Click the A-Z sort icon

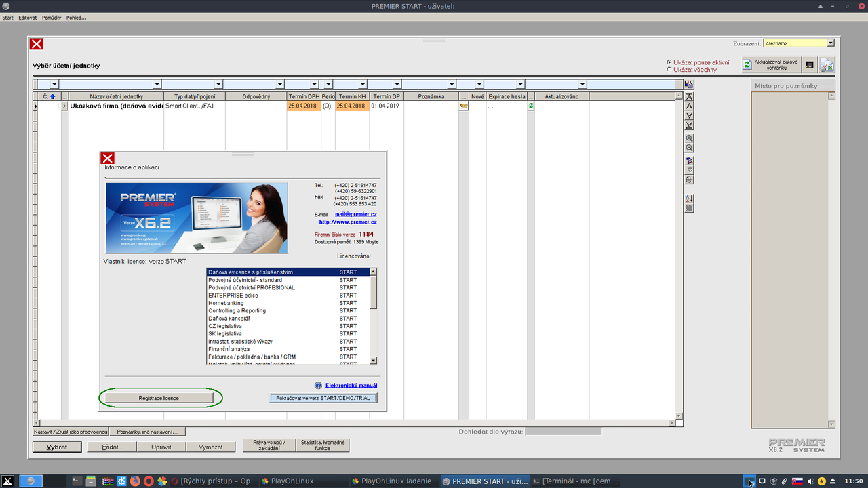[x=689, y=199]
